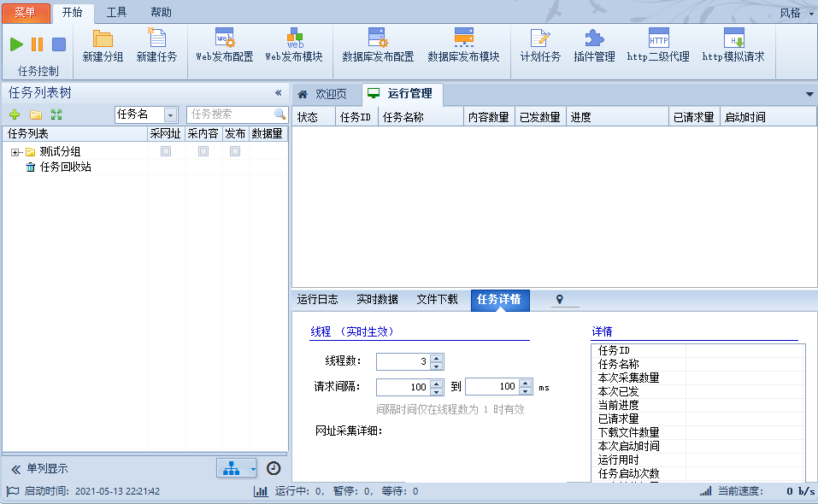Open 数据库发布配置 tool
818x504 pixels.
pos(377,46)
